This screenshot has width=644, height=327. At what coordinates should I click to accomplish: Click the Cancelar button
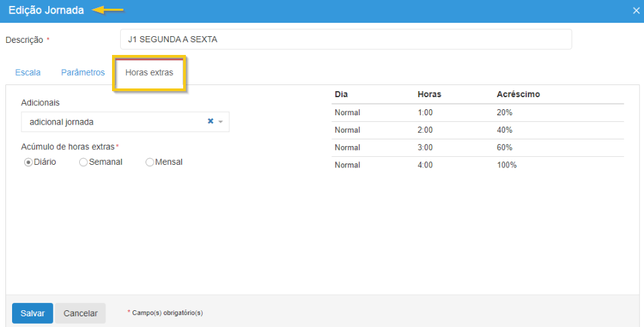tap(80, 313)
